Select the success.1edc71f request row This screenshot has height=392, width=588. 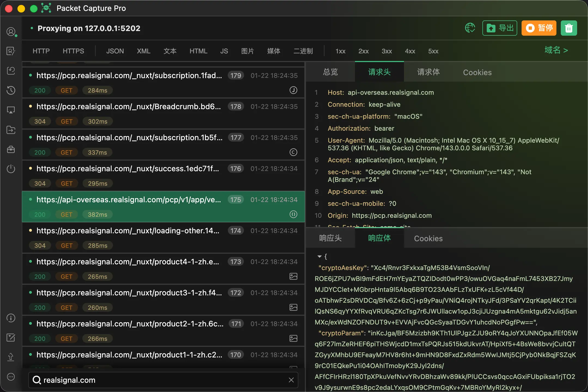[x=163, y=176]
